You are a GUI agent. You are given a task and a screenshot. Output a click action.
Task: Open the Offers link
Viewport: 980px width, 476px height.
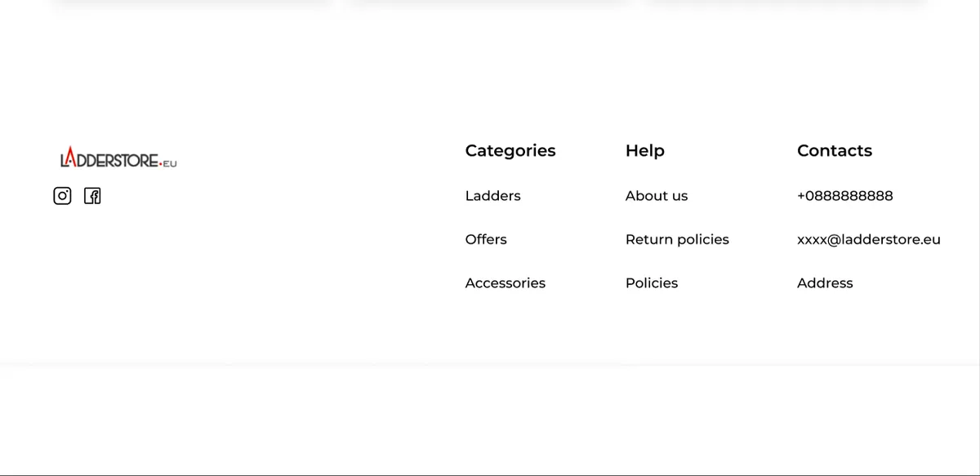(486, 239)
